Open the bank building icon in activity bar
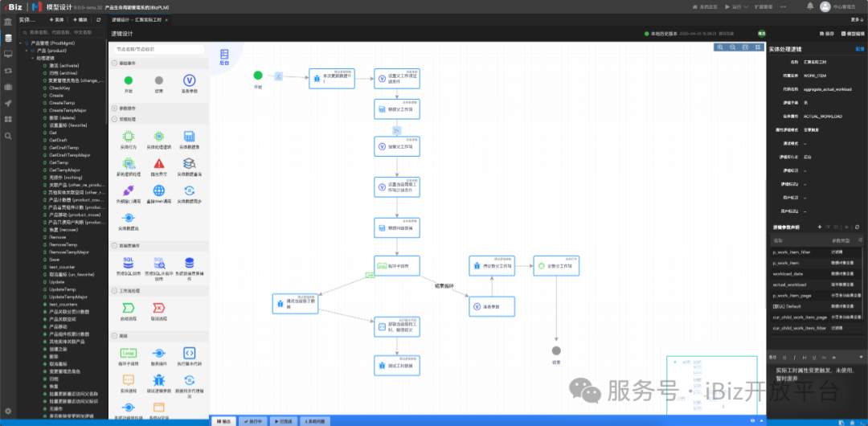This screenshot has height=426, width=868. (x=8, y=23)
